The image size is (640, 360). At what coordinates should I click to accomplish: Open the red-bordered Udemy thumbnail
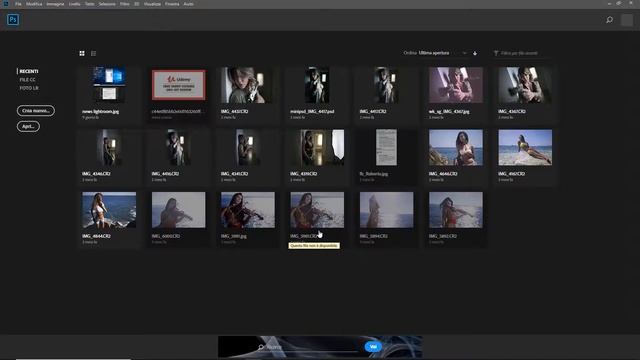[x=178, y=85]
